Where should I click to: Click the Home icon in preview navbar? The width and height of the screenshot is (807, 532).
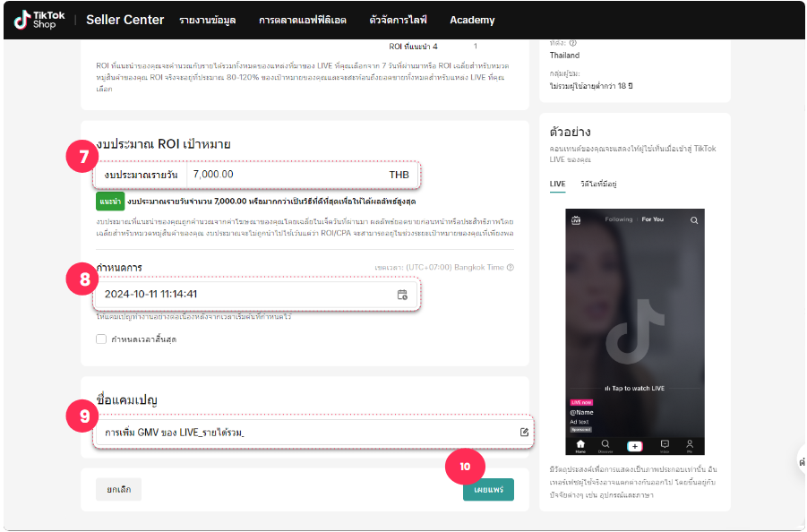coord(580,444)
